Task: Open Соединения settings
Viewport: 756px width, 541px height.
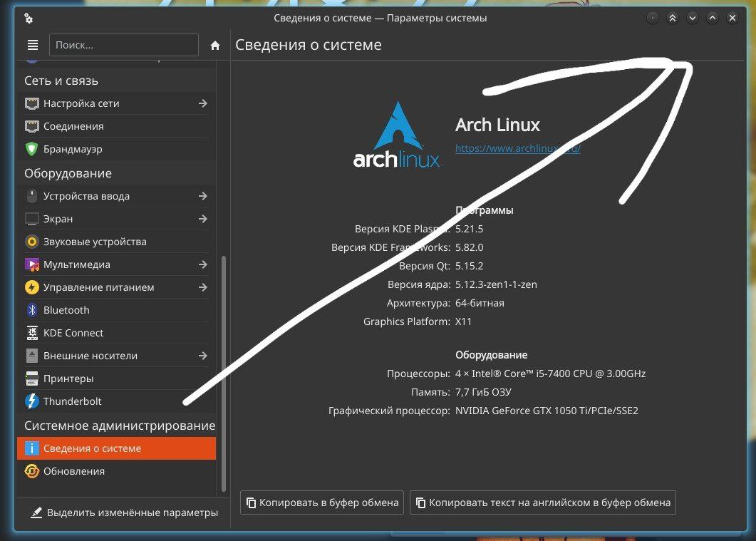Action: point(117,126)
